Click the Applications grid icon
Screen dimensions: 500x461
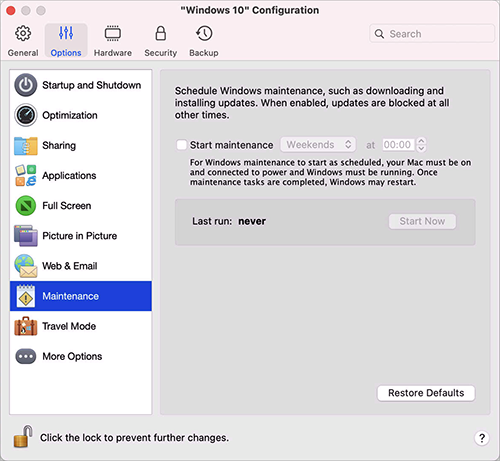pos(26,175)
